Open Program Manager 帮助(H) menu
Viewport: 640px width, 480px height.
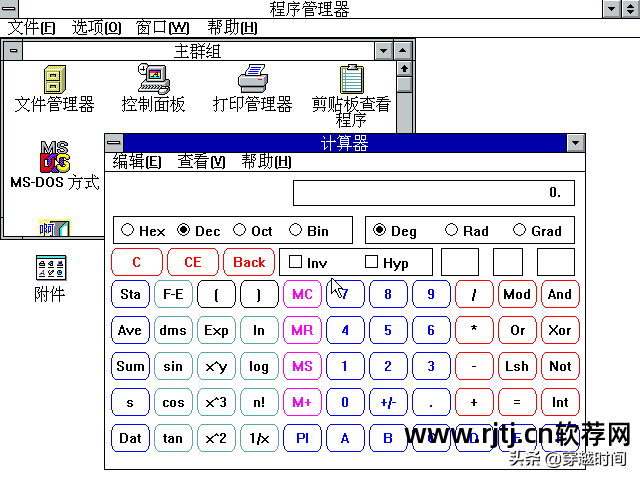(x=232, y=28)
